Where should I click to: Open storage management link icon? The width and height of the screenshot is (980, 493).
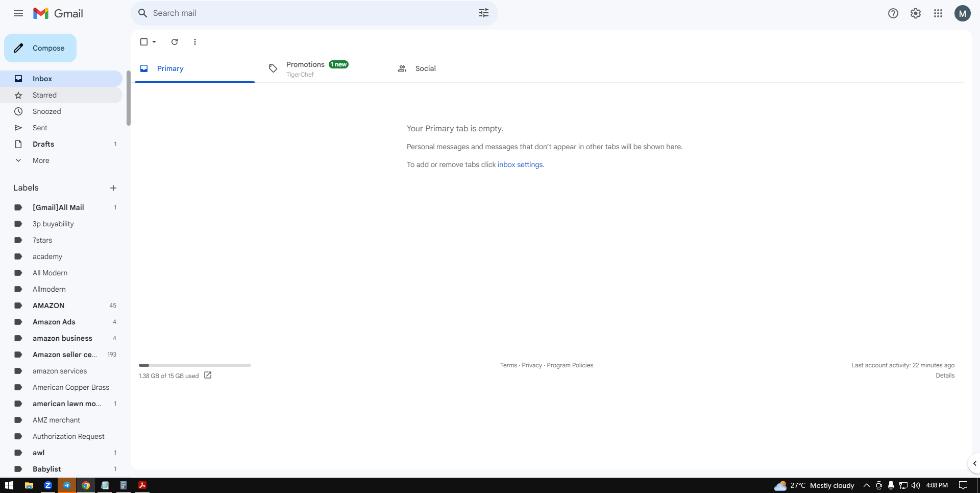pyautogui.click(x=208, y=375)
